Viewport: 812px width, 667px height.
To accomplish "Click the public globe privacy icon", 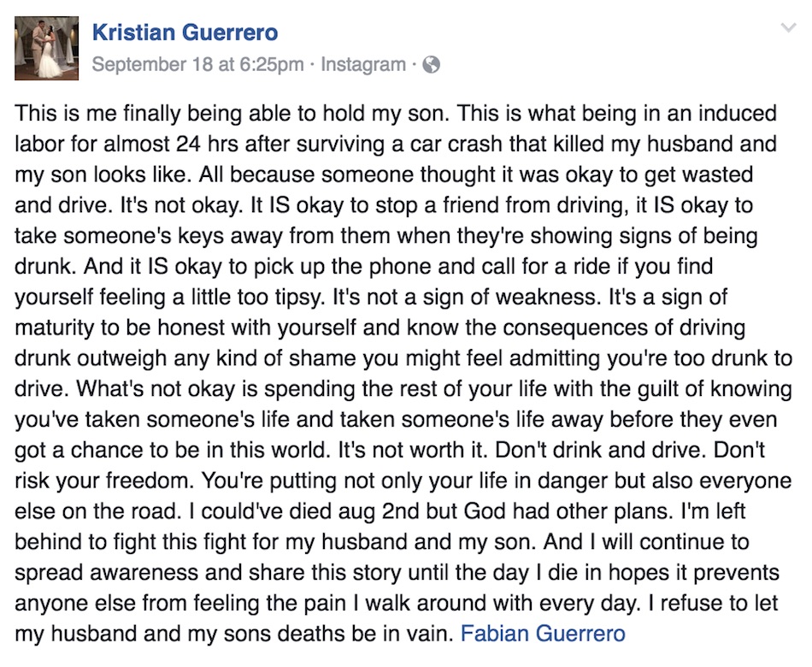I will tap(432, 65).
